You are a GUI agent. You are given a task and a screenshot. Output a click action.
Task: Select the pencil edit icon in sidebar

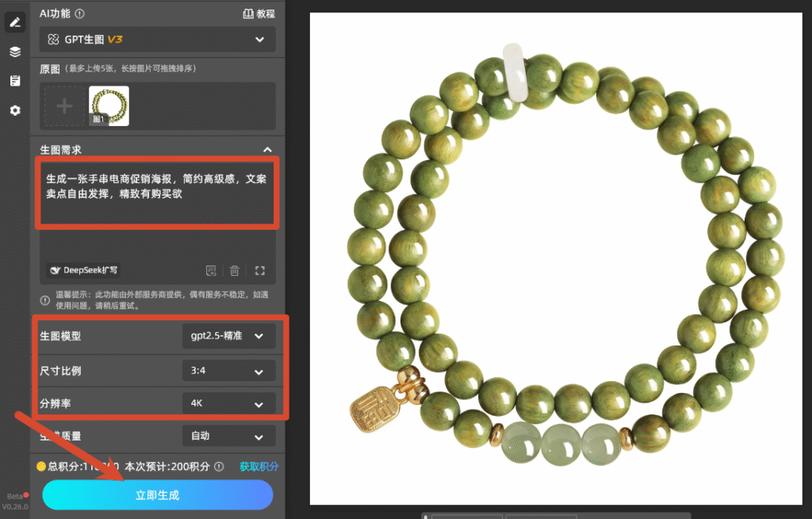15,22
